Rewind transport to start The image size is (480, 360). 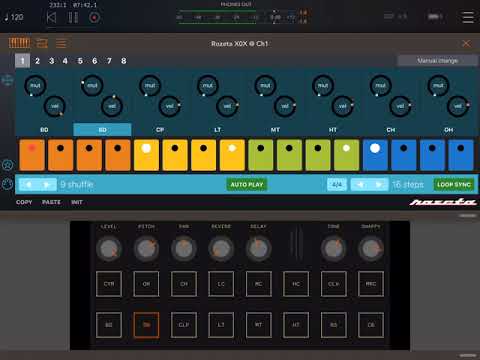coord(51,17)
